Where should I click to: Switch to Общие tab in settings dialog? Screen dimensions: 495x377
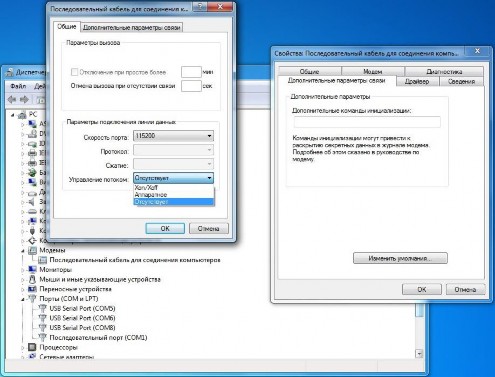pyautogui.click(x=67, y=27)
